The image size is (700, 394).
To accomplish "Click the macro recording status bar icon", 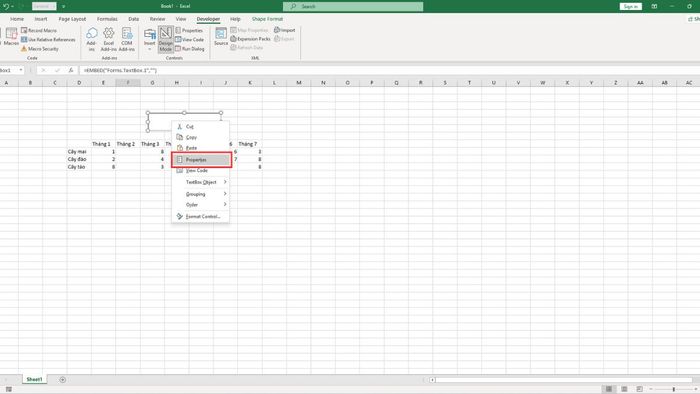I will (8, 389).
